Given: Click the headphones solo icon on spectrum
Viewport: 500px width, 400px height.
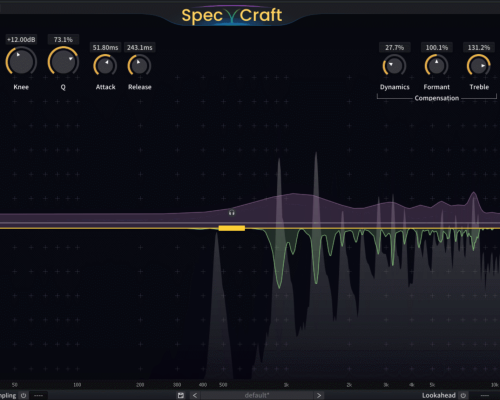Looking at the screenshot, I should click(x=232, y=213).
